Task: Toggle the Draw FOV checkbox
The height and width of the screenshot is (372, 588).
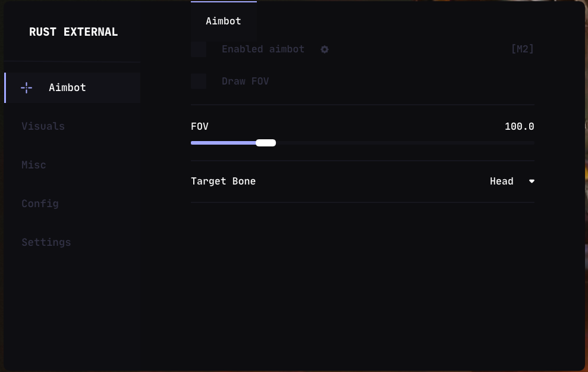Action: 198,81
